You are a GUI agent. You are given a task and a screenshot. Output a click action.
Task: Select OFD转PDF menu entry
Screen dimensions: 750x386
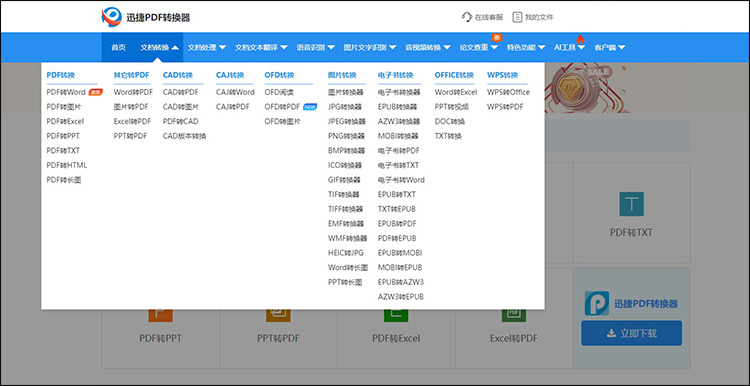click(282, 107)
